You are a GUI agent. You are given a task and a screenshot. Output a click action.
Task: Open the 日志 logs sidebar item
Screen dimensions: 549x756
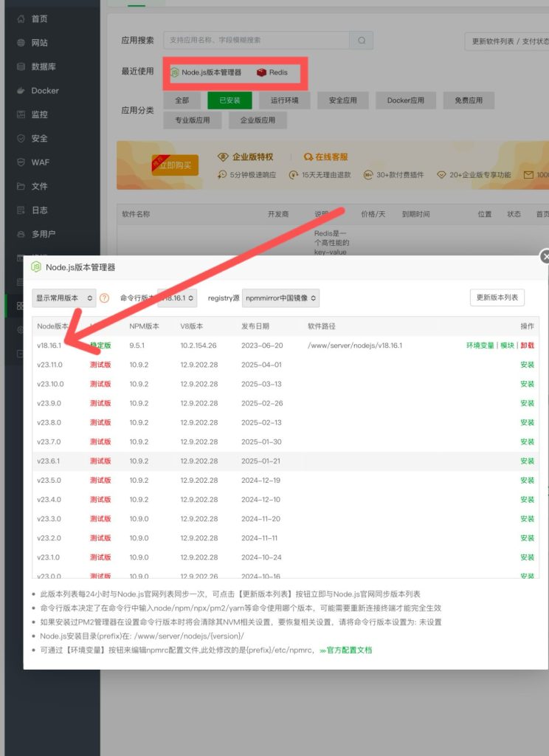[x=40, y=210]
